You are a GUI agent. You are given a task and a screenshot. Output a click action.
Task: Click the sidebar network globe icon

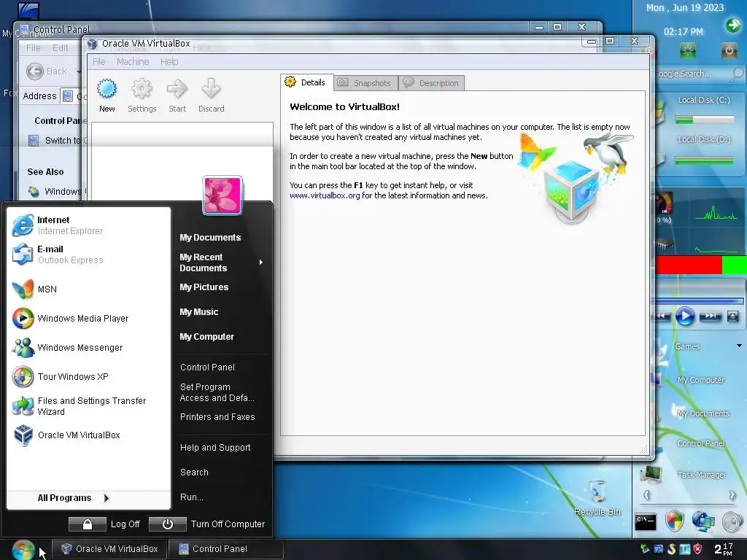[x=703, y=521]
